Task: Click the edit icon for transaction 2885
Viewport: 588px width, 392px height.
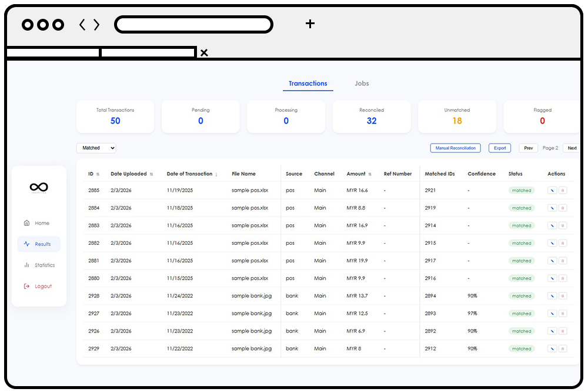Action: 552,191
